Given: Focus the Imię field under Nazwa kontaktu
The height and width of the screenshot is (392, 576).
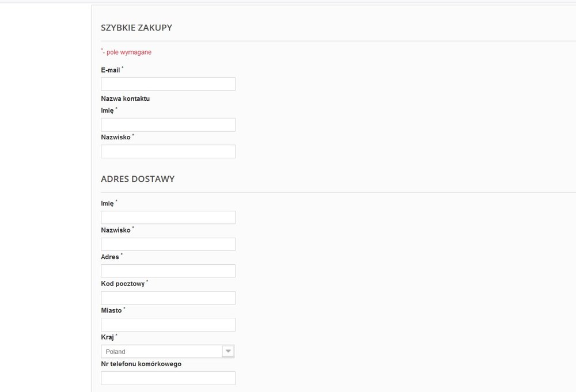Looking at the screenshot, I should pyautogui.click(x=168, y=125).
